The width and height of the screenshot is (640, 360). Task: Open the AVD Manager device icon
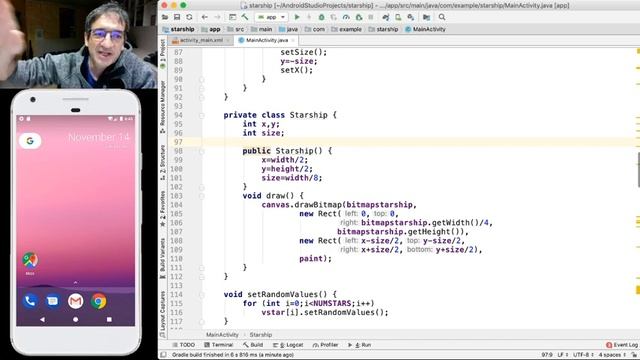tap(398, 17)
